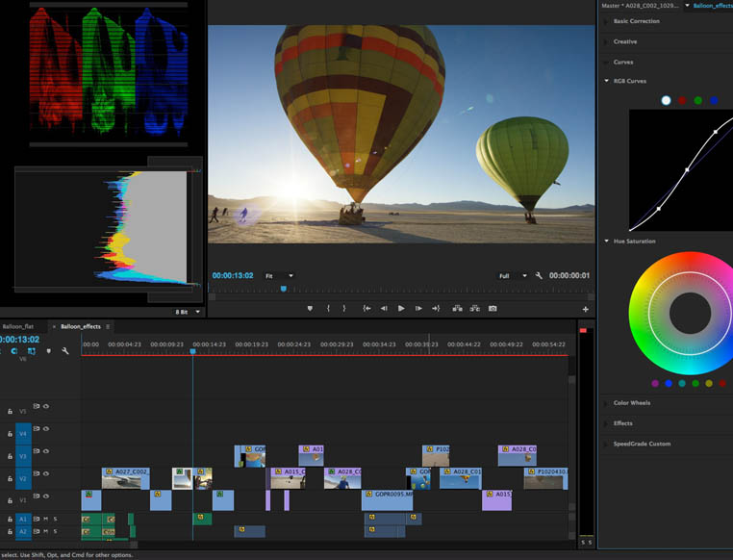Step back one frame
The width and height of the screenshot is (733, 560).
(384, 309)
